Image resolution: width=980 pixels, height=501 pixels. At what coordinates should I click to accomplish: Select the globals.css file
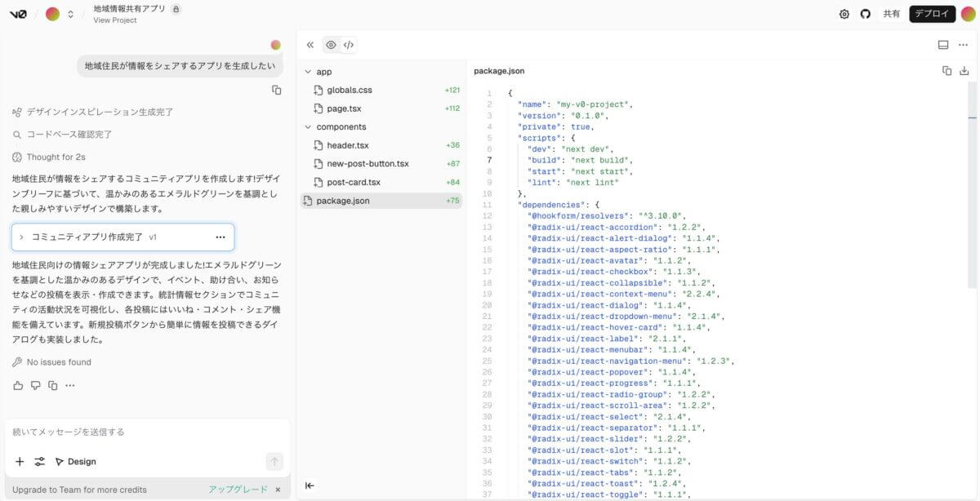[x=349, y=90]
